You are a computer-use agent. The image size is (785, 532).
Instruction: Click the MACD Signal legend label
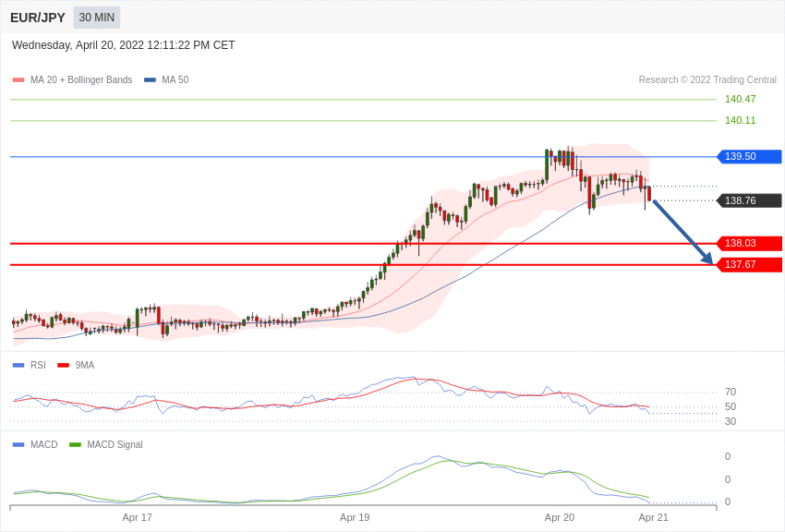(115, 444)
